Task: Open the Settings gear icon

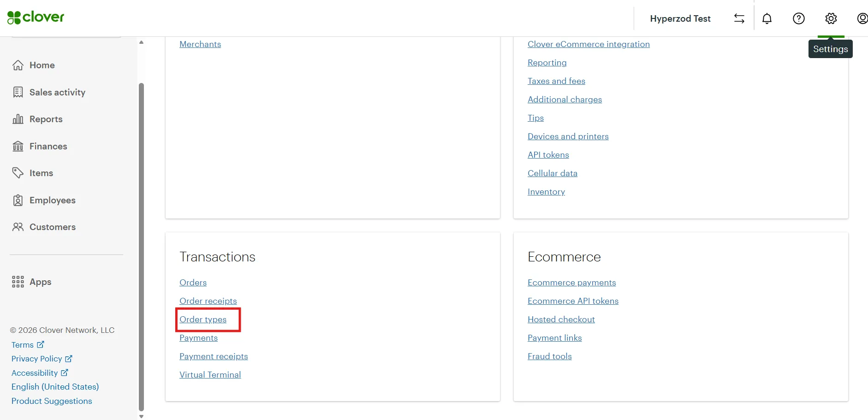Action: click(x=831, y=18)
